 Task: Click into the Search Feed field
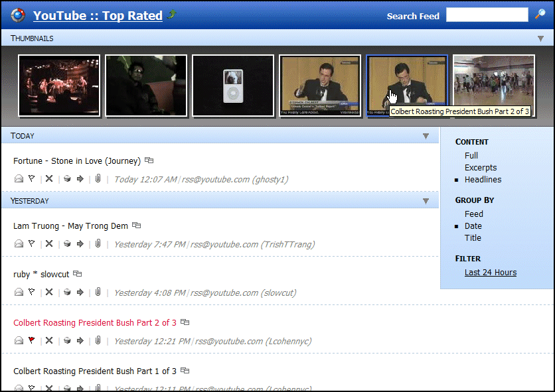coord(487,15)
